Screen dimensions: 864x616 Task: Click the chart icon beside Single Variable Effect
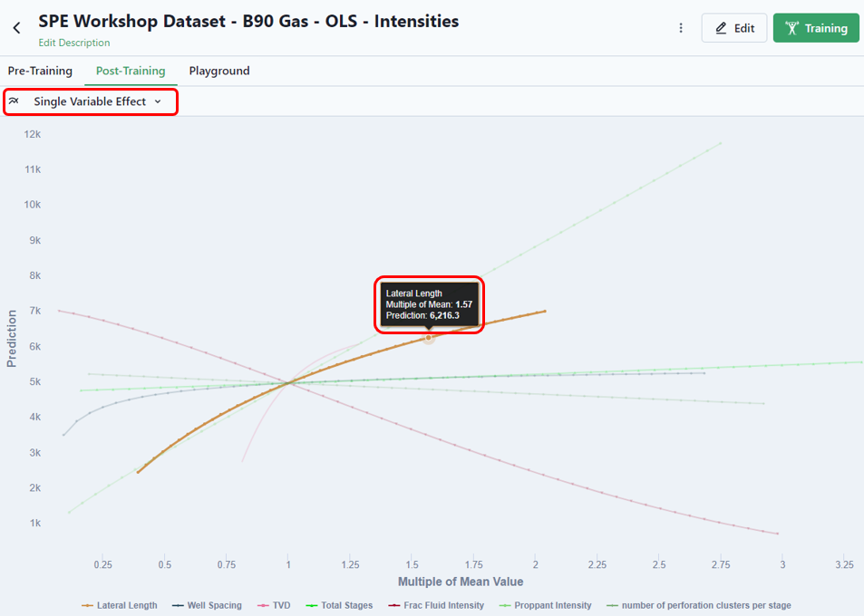14,101
